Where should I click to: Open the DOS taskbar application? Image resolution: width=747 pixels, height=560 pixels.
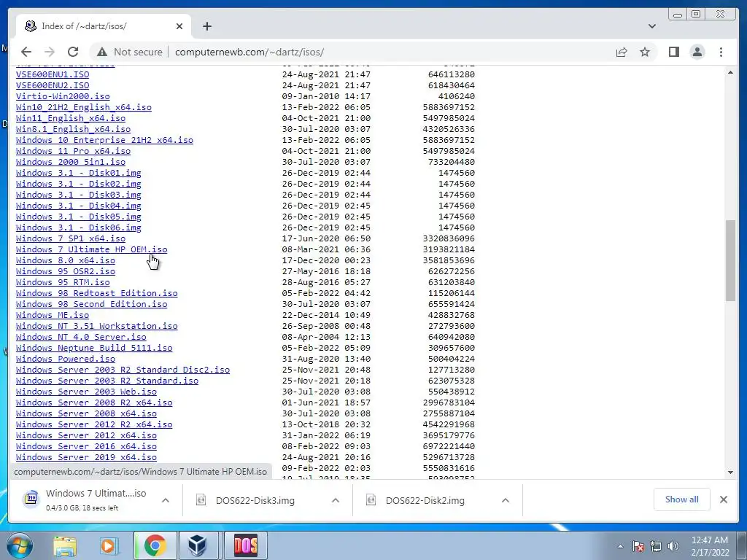coord(246,545)
